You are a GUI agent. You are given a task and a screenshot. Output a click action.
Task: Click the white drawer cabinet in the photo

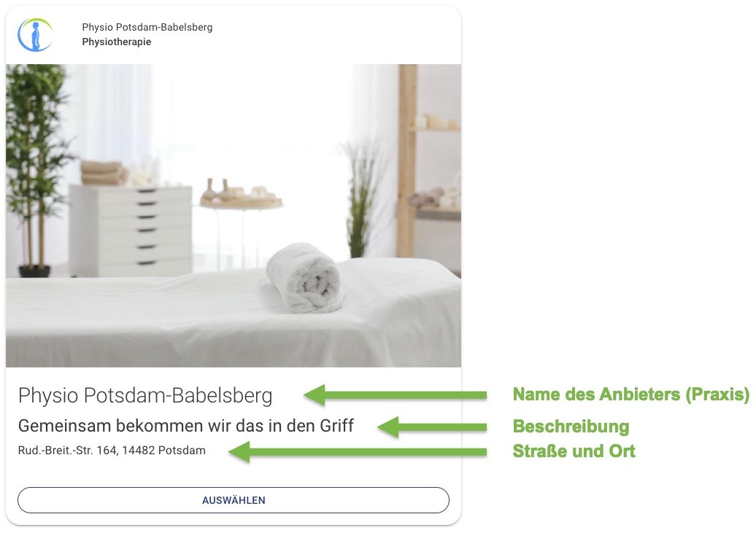pos(130,230)
